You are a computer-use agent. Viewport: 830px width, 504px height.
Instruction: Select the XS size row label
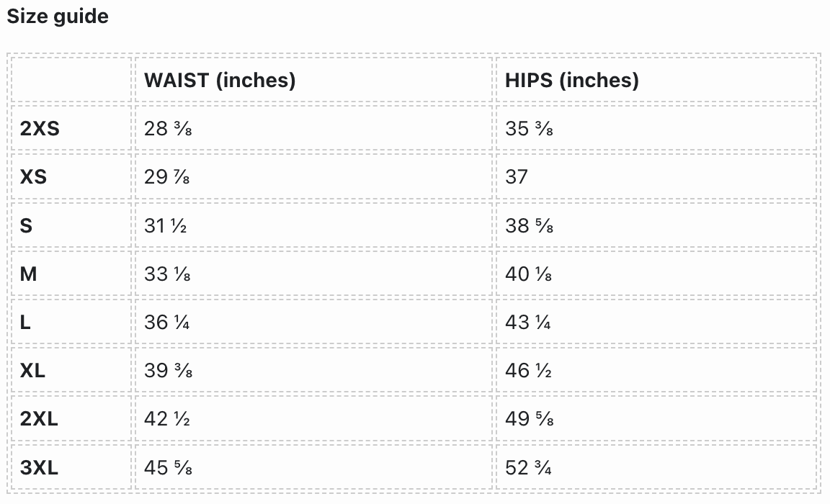[x=33, y=177]
